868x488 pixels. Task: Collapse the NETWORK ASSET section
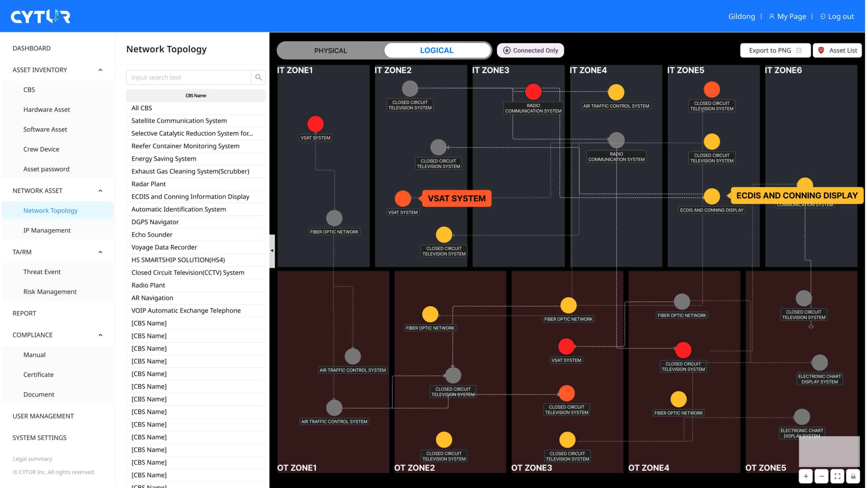[x=100, y=191]
